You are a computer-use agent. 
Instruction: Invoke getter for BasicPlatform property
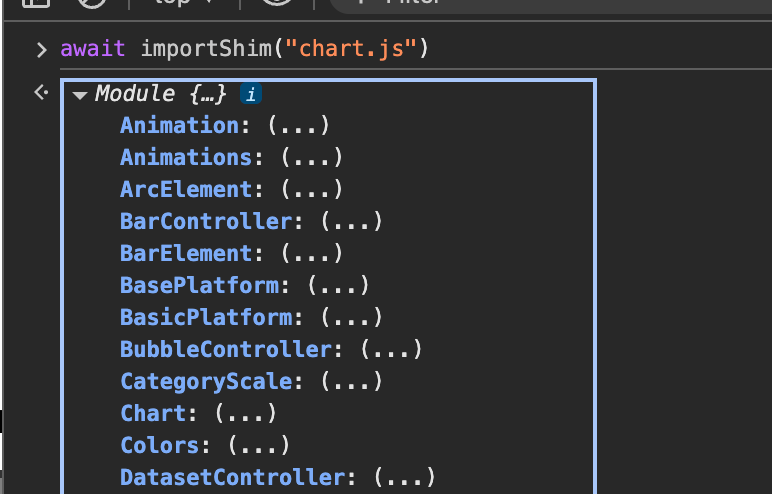tap(351, 318)
